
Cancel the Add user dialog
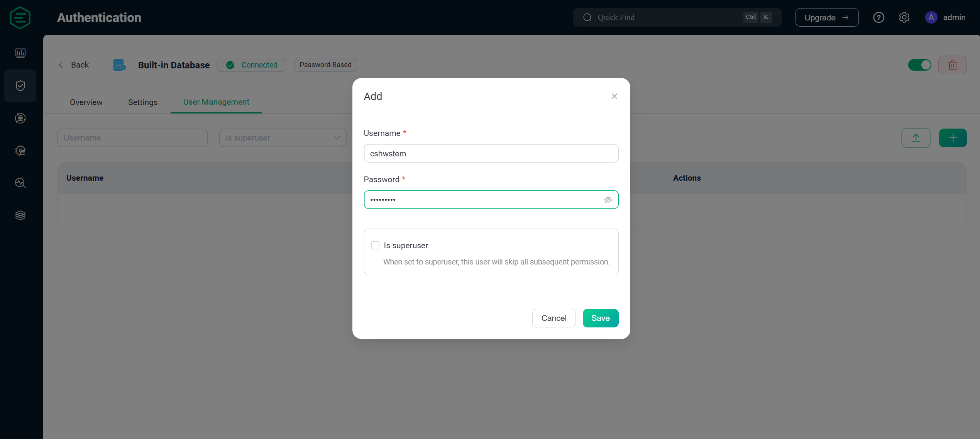554,318
